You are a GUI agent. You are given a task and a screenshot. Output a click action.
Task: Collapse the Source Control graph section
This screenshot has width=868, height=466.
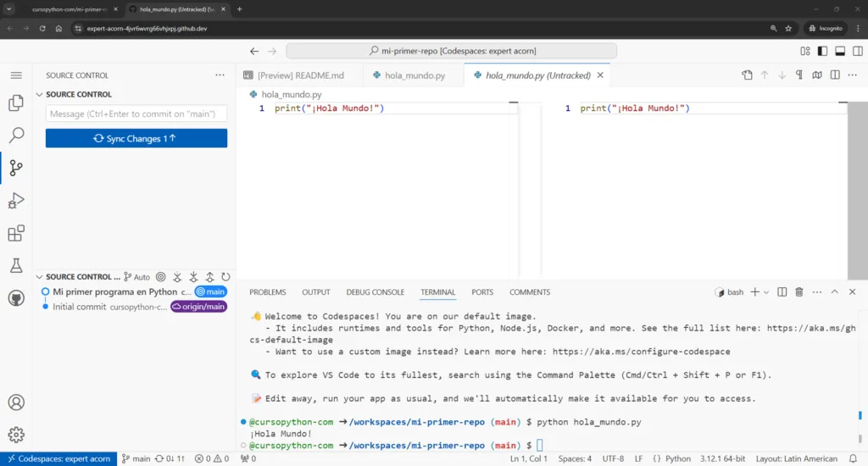pyautogui.click(x=77, y=277)
